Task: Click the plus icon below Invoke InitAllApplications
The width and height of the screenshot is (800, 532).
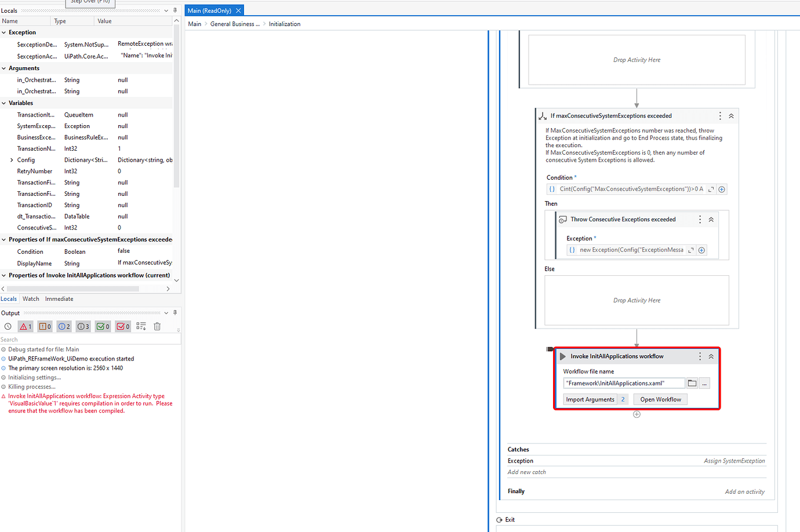Action: coord(637,414)
